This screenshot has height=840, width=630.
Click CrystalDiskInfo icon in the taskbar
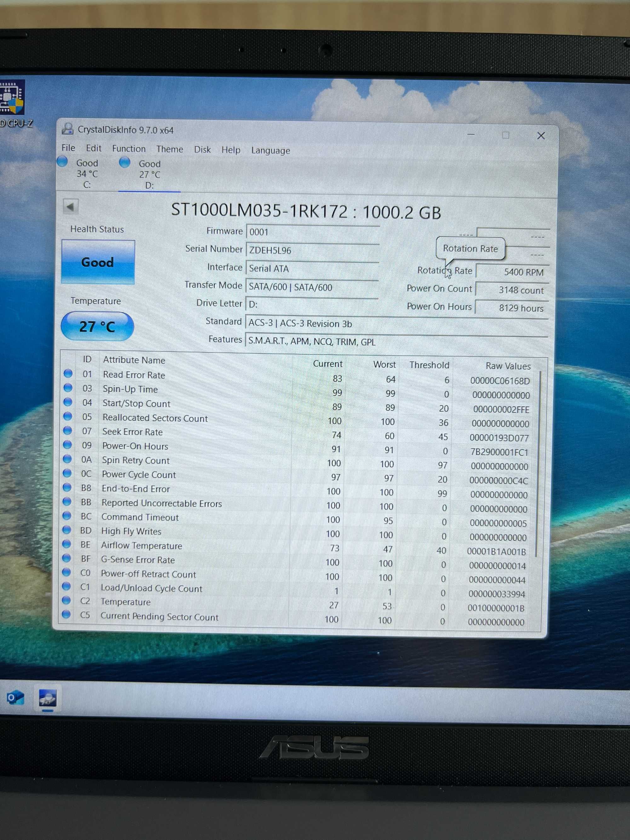[48, 698]
